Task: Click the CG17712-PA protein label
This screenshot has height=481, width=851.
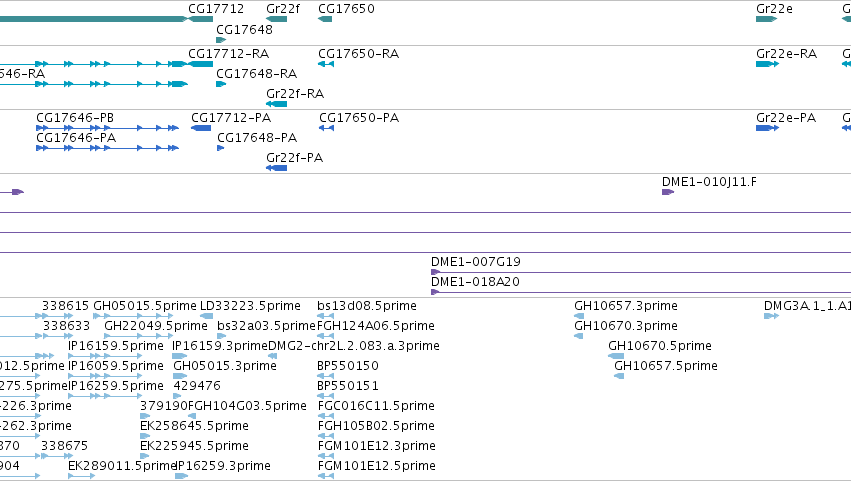Action: pyautogui.click(x=231, y=118)
